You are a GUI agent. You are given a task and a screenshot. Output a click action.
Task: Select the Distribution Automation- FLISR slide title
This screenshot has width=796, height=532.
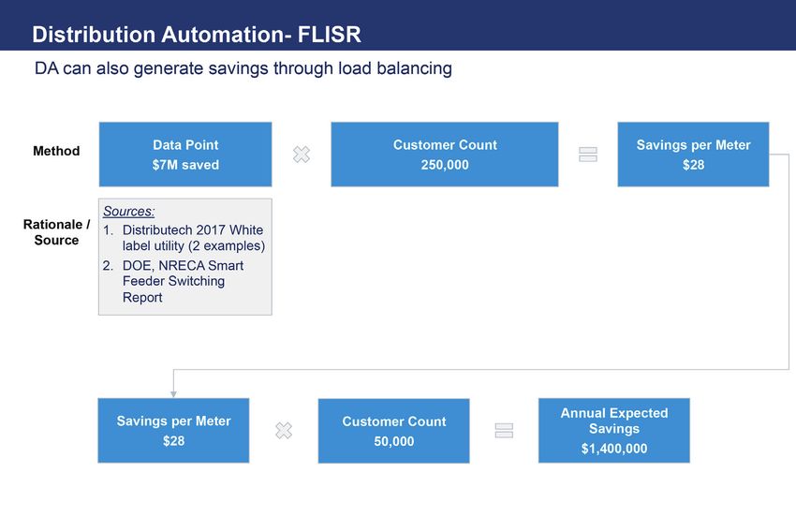pos(197,36)
